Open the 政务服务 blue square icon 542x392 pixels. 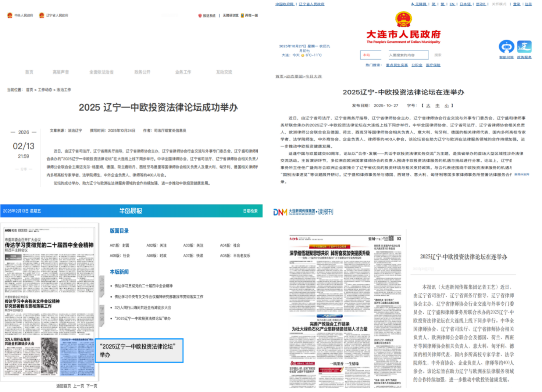click(x=524, y=47)
